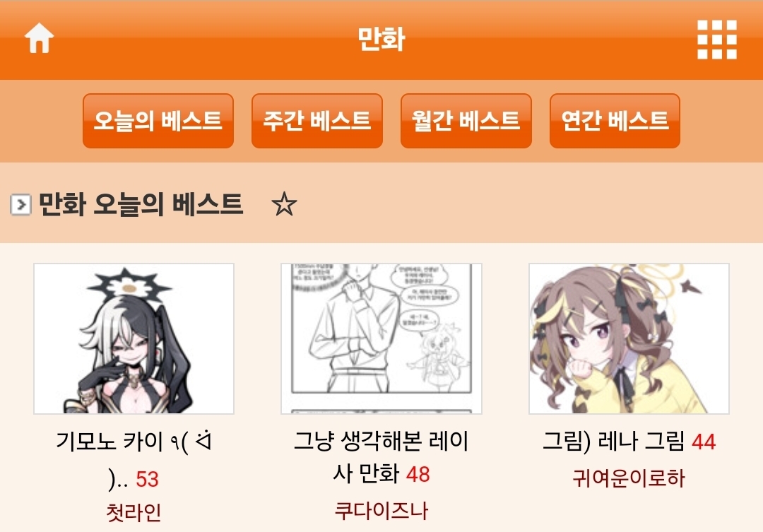Open the yellow cardigan girl thumbnail
Screen dimensions: 763x532
point(629,338)
